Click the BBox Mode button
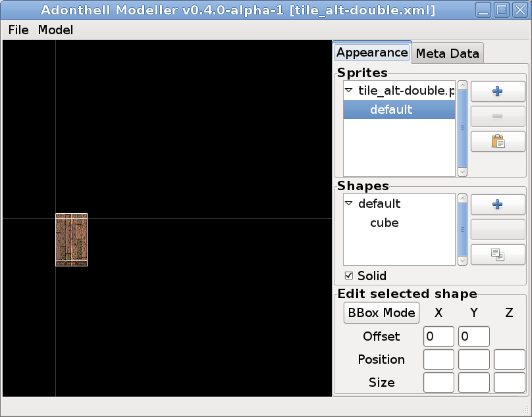The height and width of the screenshot is (417, 532). [x=381, y=312]
